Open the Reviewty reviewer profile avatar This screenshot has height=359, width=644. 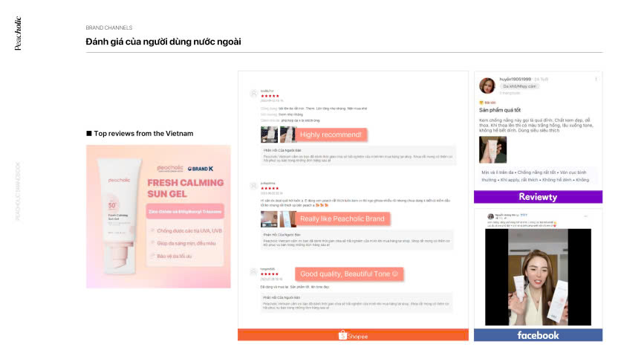(x=487, y=85)
